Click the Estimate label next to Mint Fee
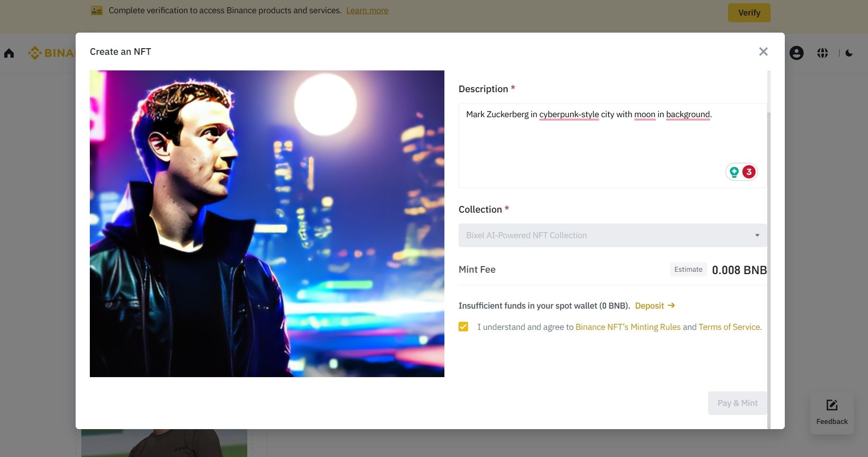 tap(688, 269)
